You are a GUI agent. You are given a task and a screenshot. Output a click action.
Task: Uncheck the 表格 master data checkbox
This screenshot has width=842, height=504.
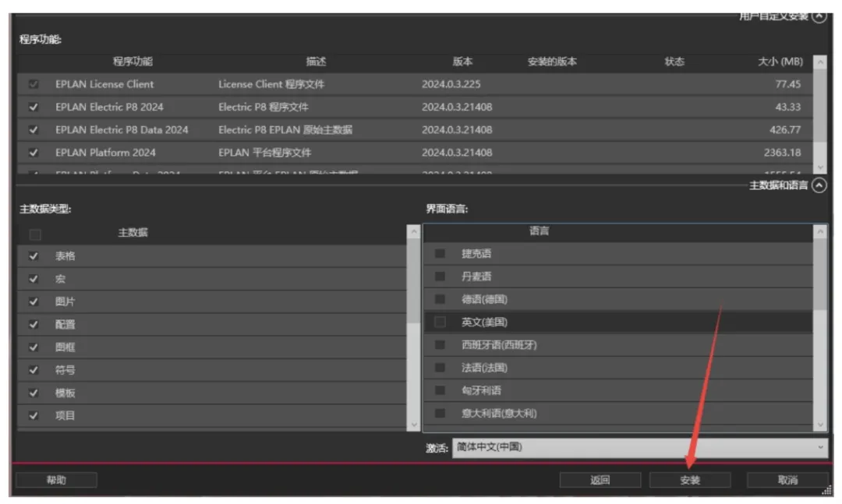(34, 256)
